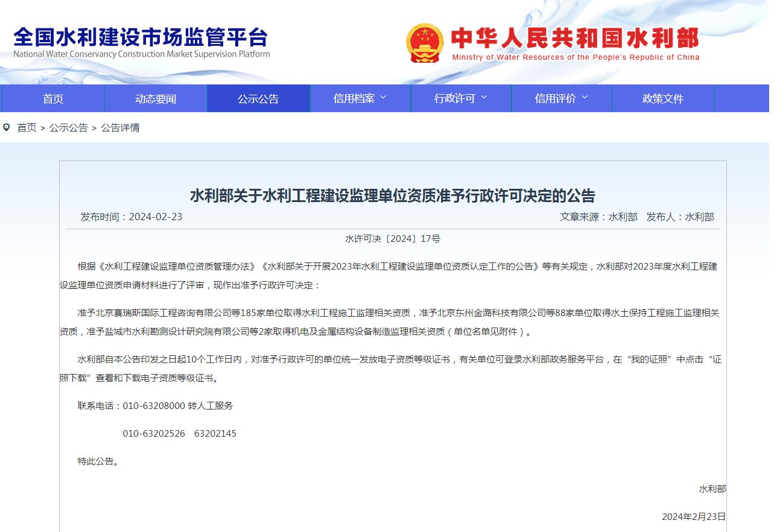Viewport: 774px width, 532px height.
Task: Expand the 信用评价 dropdown menu
Action: click(x=561, y=98)
